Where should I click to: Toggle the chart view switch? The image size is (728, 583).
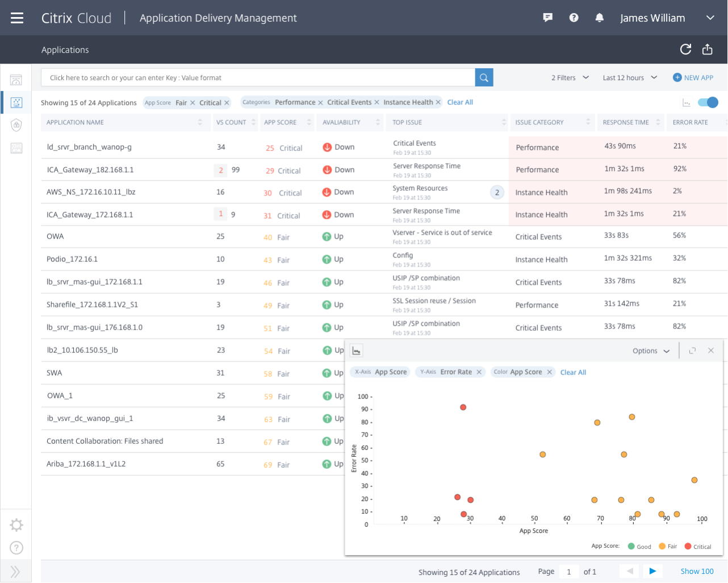click(x=708, y=102)
